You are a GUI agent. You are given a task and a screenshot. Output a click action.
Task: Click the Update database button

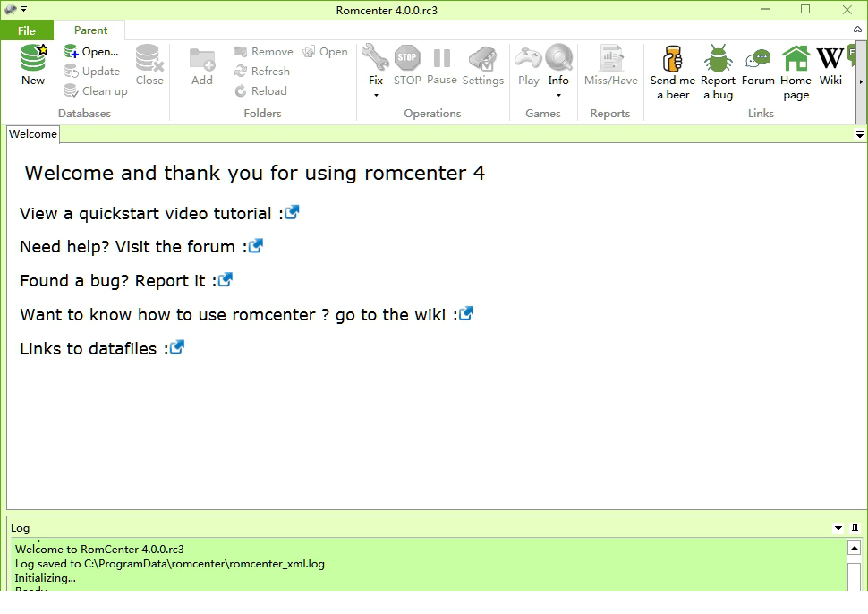point(92,72)
